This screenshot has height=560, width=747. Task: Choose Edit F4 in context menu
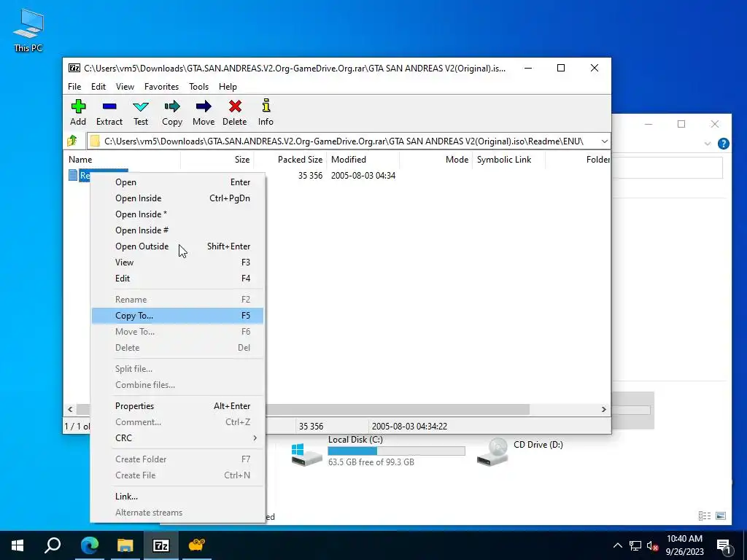pyautogui.click(x=177, y=279)
